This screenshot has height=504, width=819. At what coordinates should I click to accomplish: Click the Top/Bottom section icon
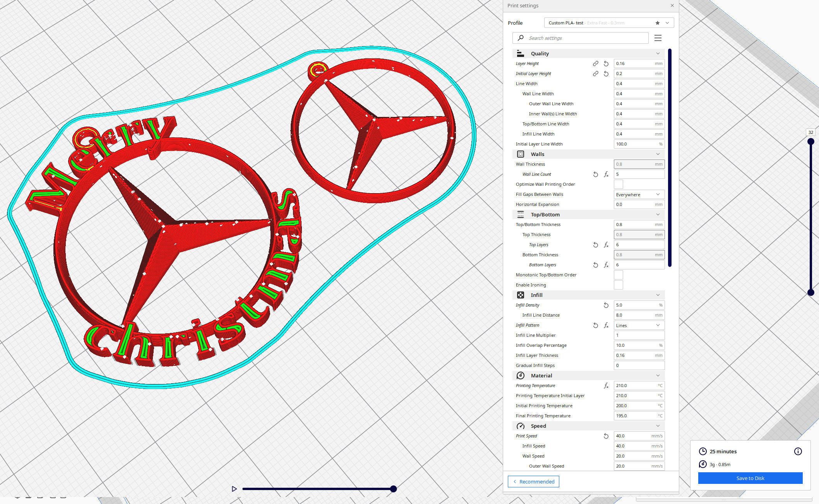point(521,214)
